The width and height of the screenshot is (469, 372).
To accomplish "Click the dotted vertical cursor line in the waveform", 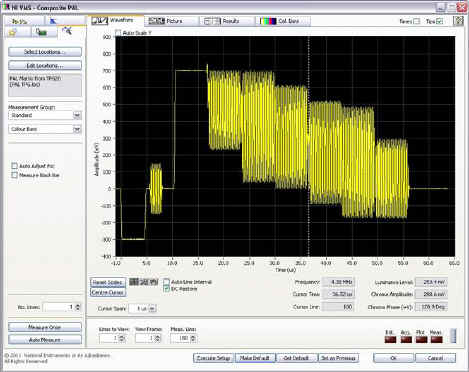I will click(x=308, y=147).
